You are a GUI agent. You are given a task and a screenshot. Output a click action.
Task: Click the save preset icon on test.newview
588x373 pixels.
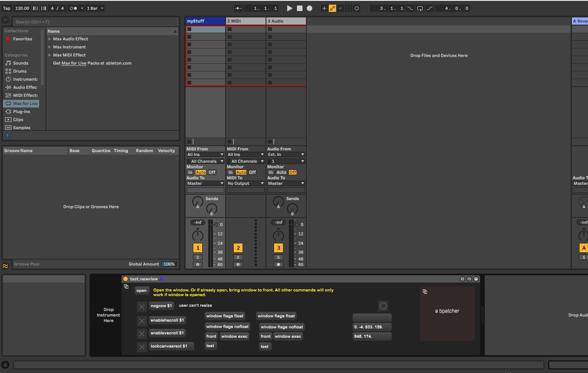click(x=476, y=279)
